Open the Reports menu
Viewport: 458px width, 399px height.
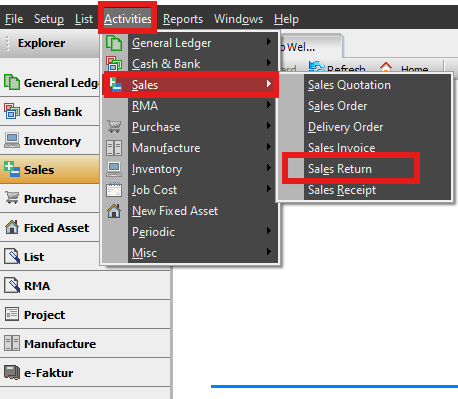pos(183,19)
